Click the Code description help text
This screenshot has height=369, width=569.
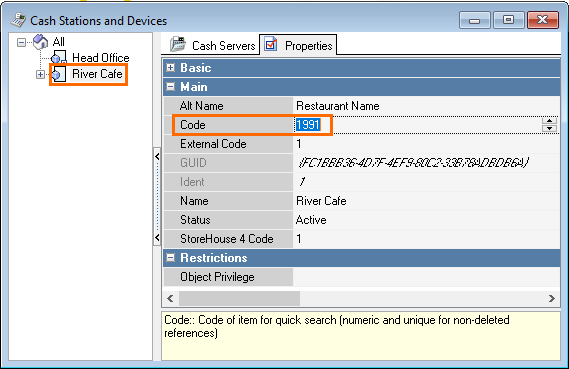click(x=337, y=327)
